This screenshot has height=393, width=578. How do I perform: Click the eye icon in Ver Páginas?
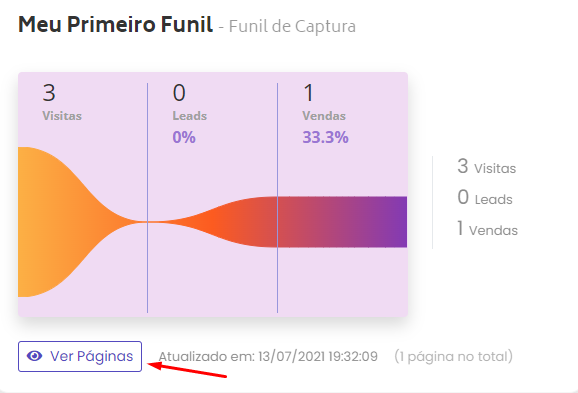34,356
